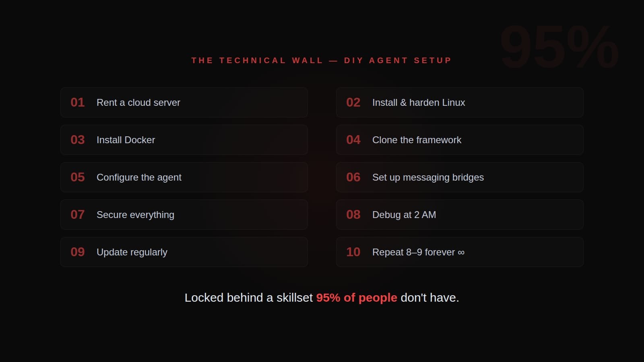Screen dimensions: 644x362
Task: Click 'The Technical Wall — DIY Agent Setup' heading
Action: pyautogui.click(x=322, y=60)
